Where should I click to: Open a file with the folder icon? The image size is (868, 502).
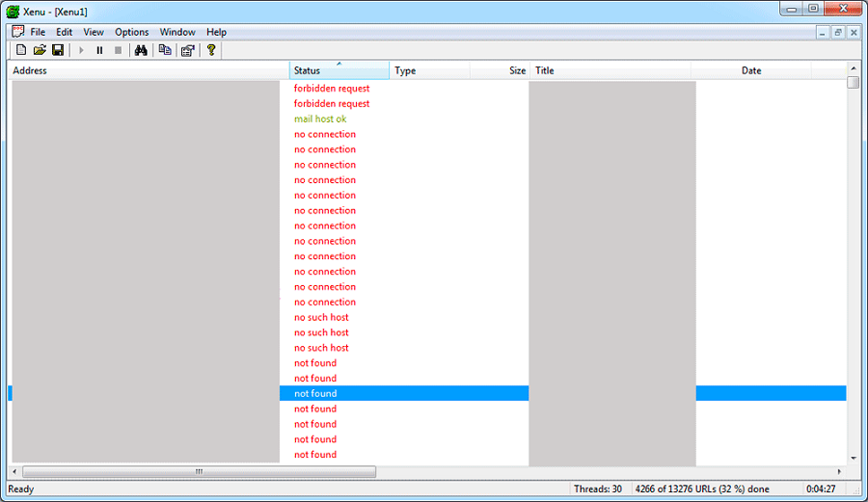[x=40, y=50]
